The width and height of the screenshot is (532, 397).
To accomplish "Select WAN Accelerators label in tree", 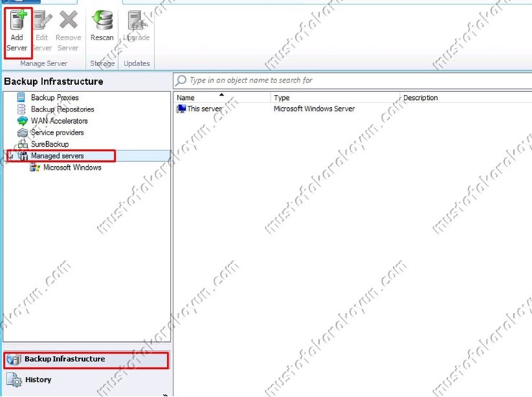I will [x=59, y=121].
